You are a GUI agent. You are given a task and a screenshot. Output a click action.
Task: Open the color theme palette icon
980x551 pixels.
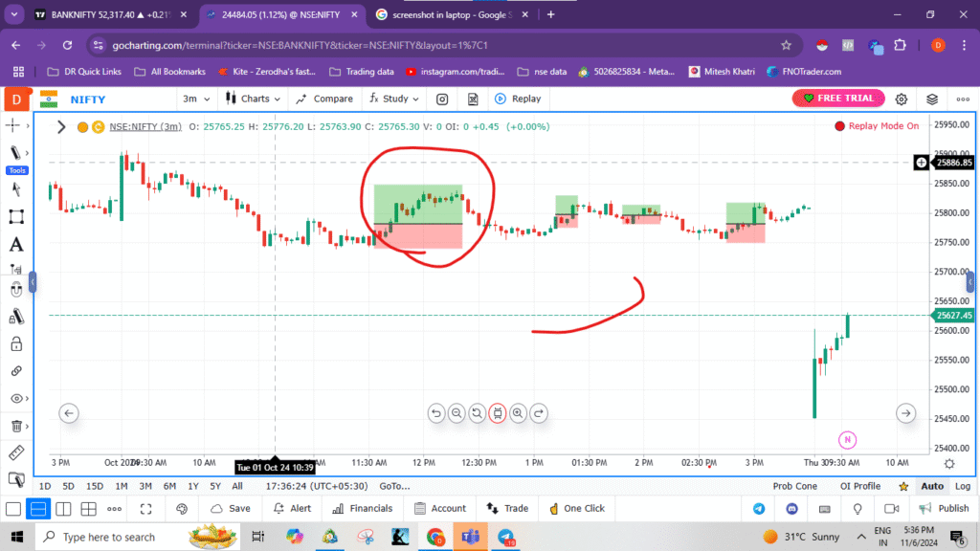coord(182,509)
